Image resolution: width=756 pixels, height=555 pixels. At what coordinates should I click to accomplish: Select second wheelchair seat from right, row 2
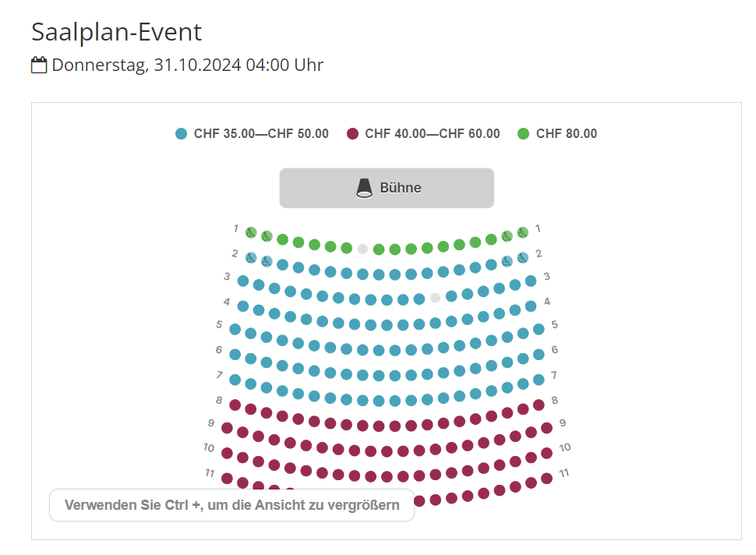pyautogui.click(x=507, y=261)
